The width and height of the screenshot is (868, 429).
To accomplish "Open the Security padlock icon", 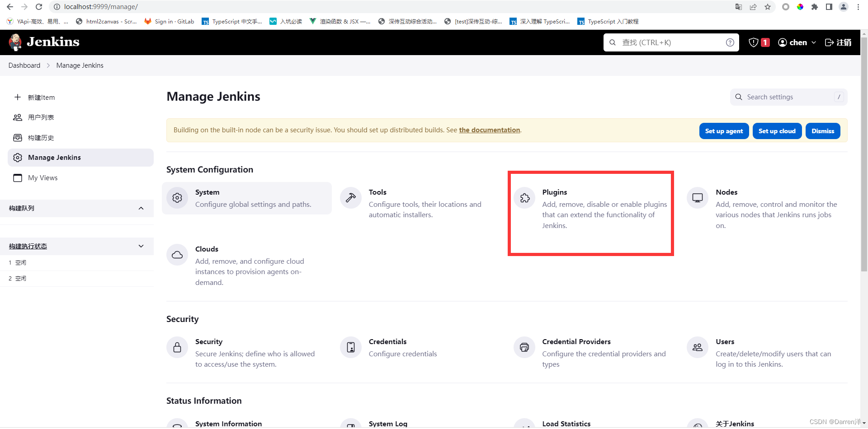I will 177,347.
